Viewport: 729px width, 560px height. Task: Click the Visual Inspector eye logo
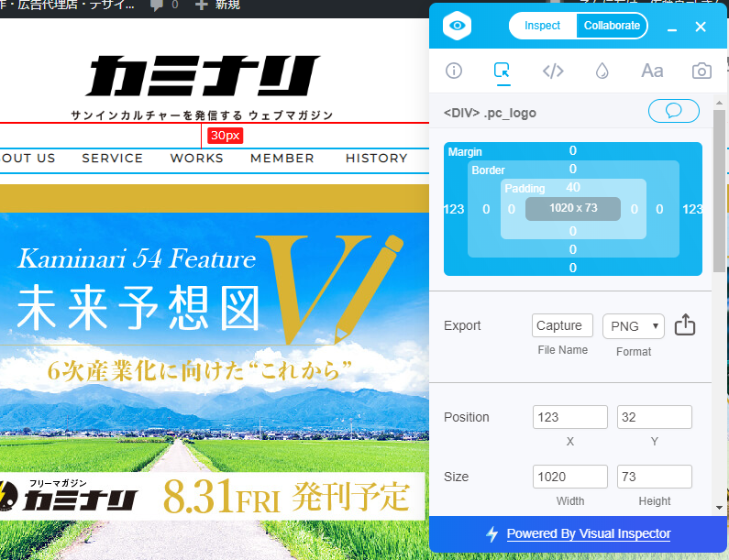pos(458,26)
